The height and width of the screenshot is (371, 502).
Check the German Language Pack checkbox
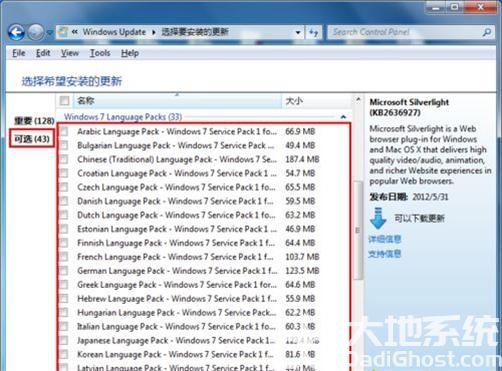(64, 271)
